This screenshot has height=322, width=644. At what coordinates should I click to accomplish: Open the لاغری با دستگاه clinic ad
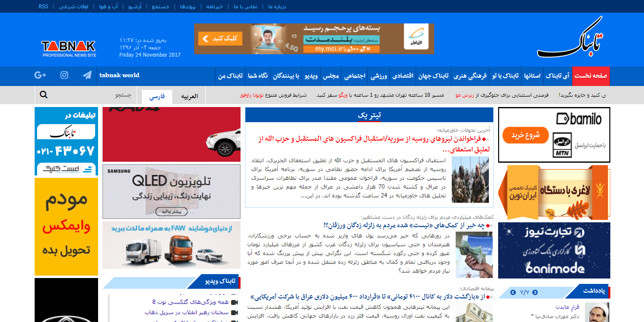pos(554,192)
